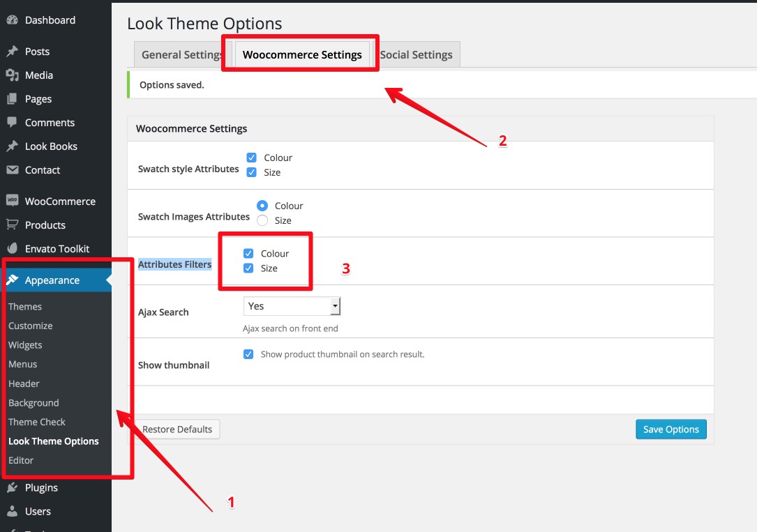Toggle Colour checkbox in Attributes Filters
Viewport: 757px width, 532px height.
[248, 254]
